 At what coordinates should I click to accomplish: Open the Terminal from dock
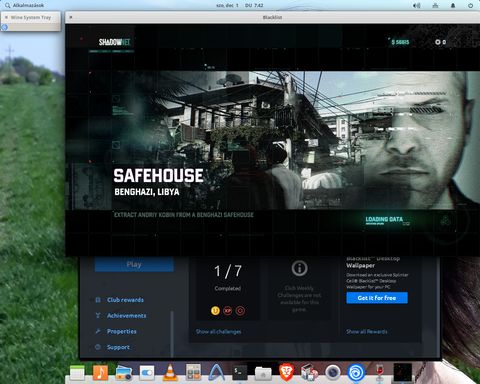click(x=240, y=373)
